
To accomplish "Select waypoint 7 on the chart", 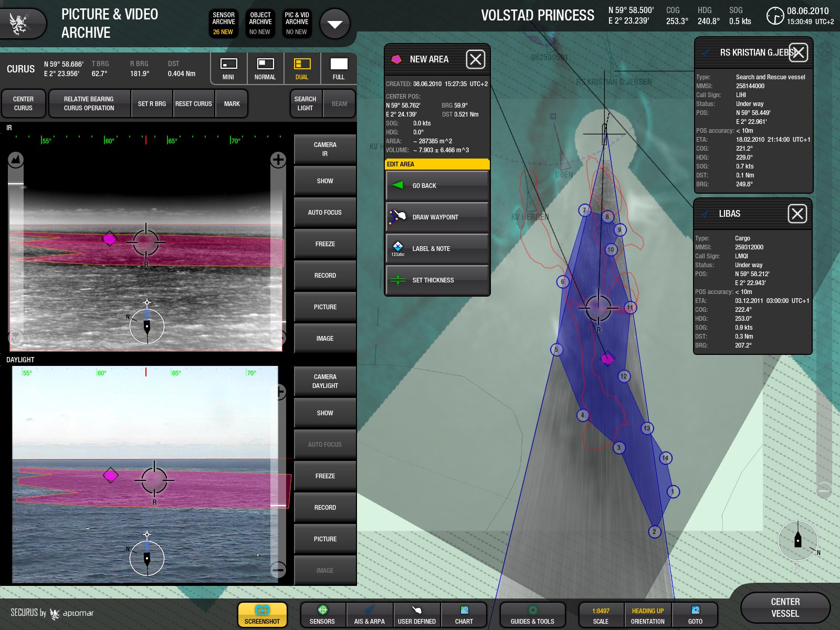I will 584,211.
